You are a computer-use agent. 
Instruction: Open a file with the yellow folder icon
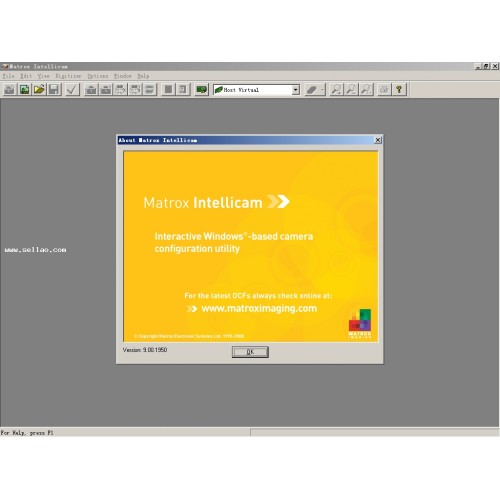pyautogui.click(x=39, y=89)
